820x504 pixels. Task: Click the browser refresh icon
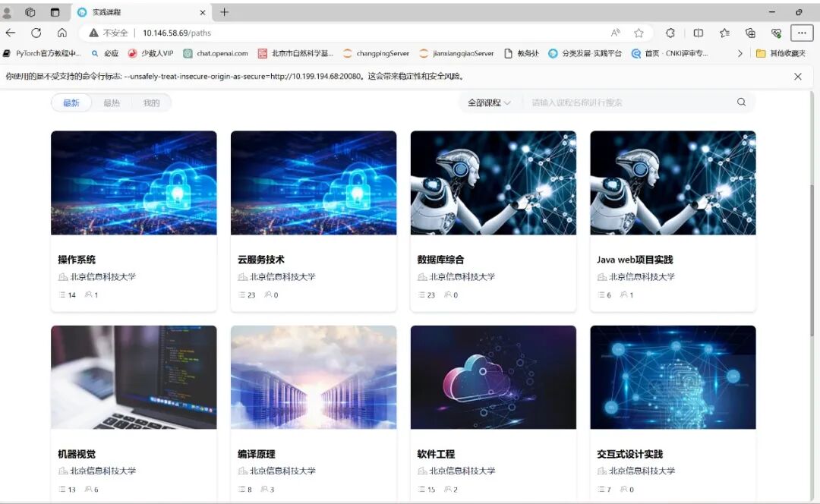pos(36,33)
